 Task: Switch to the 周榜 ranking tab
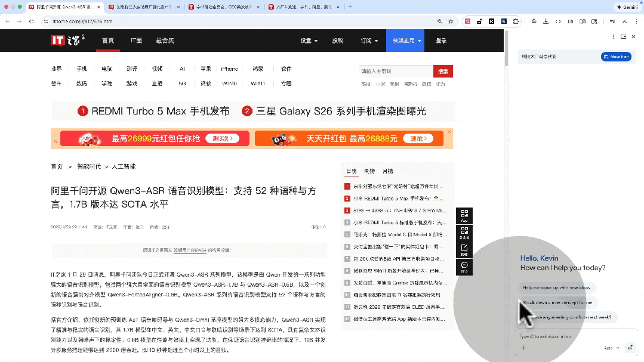pos(369,170)
